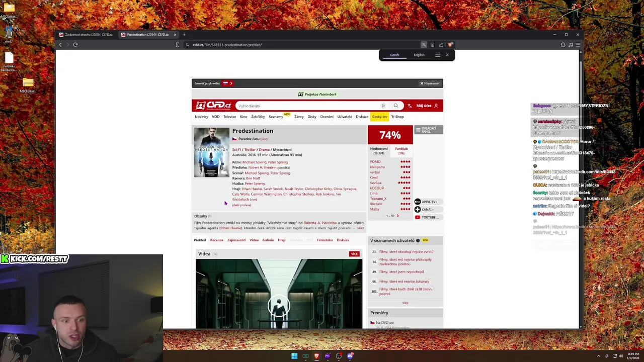
Task: Open translate popup options menu
Action: tap(438, 55)
